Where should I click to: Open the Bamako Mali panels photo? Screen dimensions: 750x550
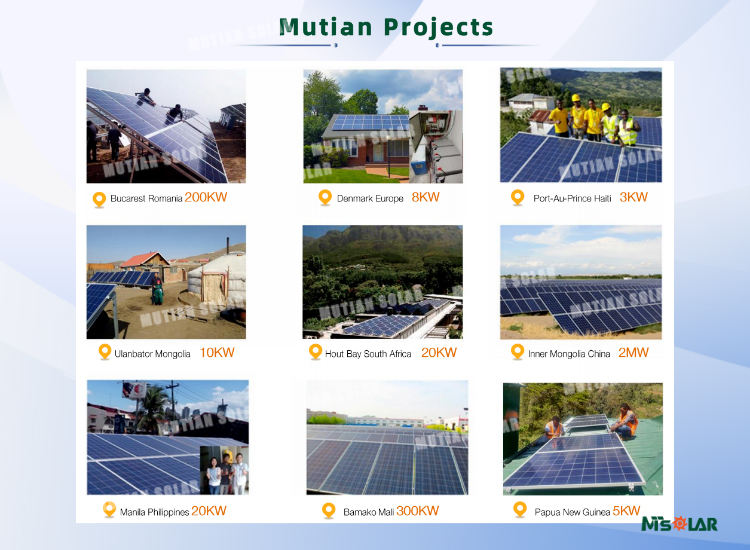pyautogui.click(x=387, y=438)
